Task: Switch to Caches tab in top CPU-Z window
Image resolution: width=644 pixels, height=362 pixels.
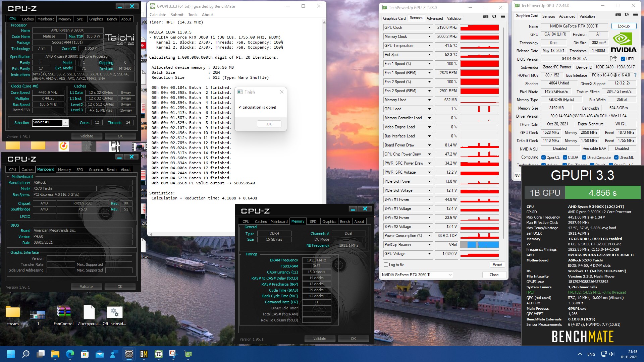Action: pos(28,19)
